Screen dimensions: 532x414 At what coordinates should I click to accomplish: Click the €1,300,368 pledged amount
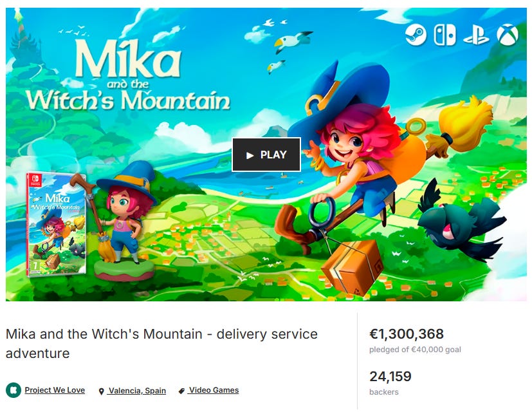coord(407,334)
